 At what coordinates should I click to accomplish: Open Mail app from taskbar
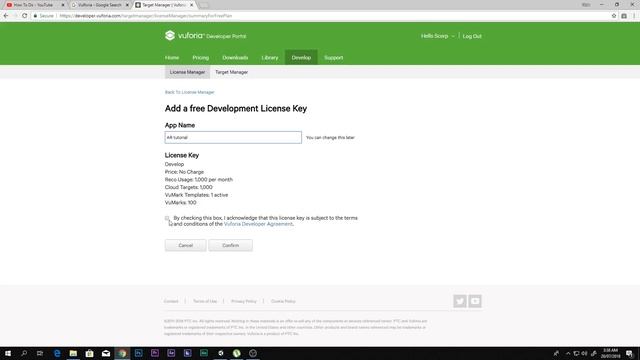click(x=106, y=353)
